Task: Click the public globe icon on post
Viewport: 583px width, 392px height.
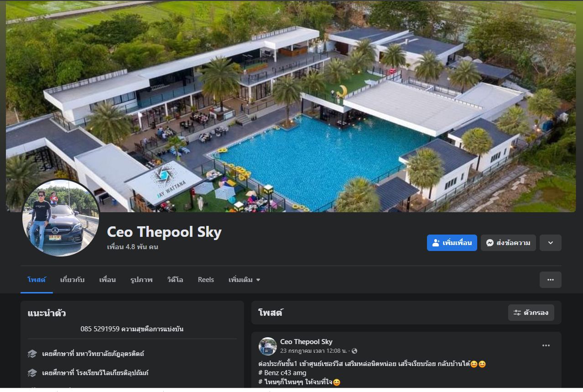Action: 354,351
